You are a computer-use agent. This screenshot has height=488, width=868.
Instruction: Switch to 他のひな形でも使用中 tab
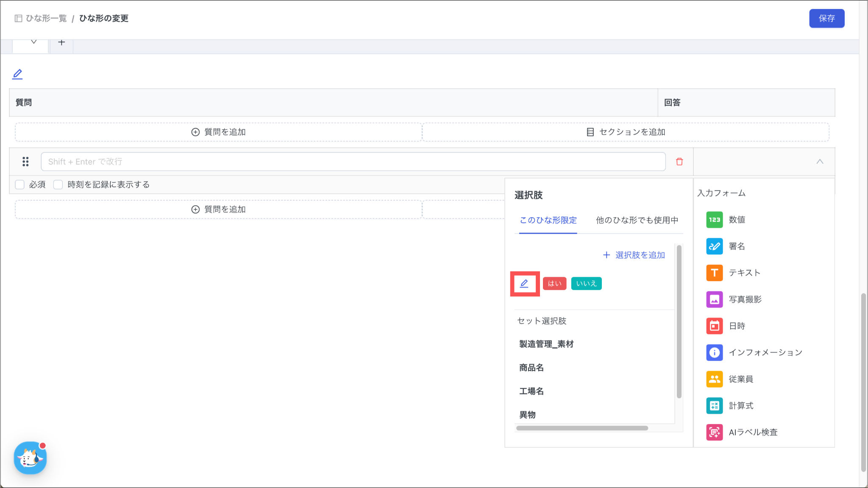pos(637,220)
